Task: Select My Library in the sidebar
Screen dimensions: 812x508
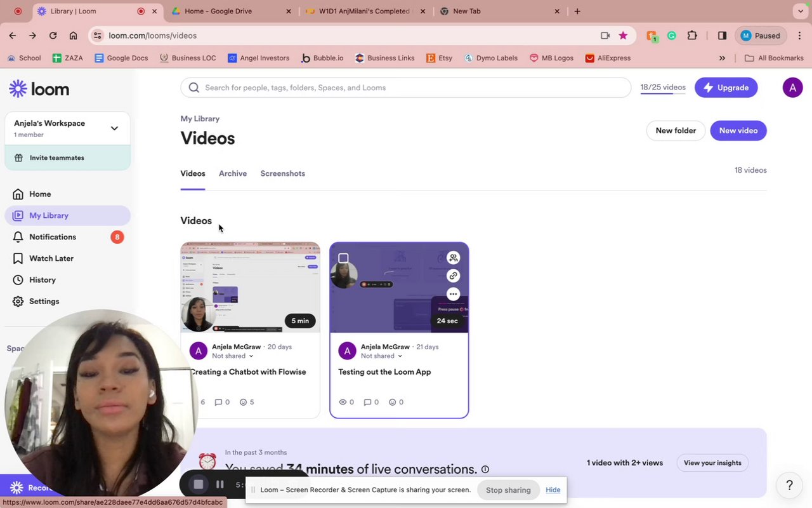Action: (67, 215)
